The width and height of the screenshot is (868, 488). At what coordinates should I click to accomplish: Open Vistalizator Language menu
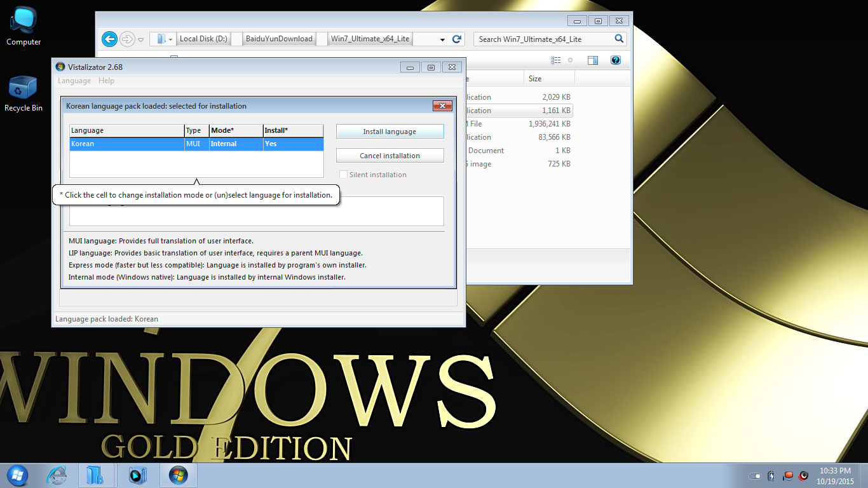pos(74,81)
